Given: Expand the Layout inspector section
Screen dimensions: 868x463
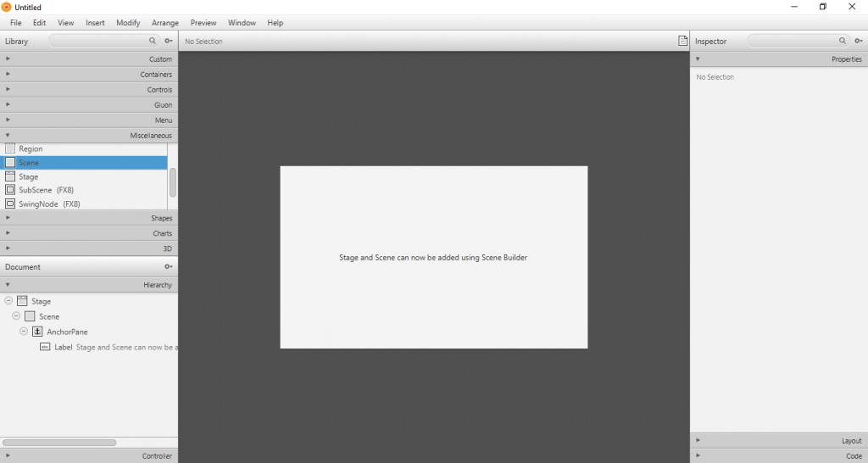Looking at the screenshot, I should [x=779, y=441].
